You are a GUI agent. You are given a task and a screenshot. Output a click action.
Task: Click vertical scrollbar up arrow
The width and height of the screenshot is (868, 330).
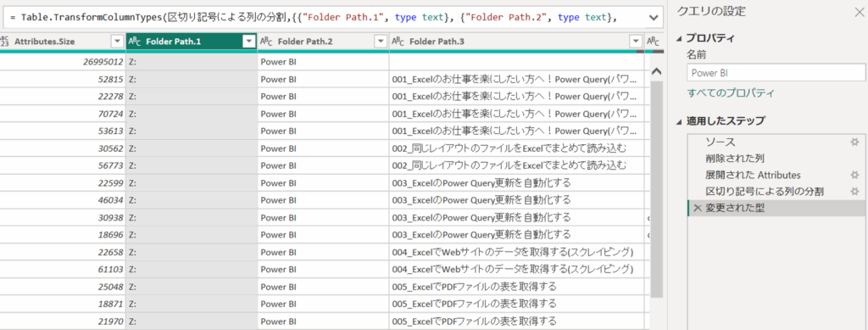coord(657,71)
